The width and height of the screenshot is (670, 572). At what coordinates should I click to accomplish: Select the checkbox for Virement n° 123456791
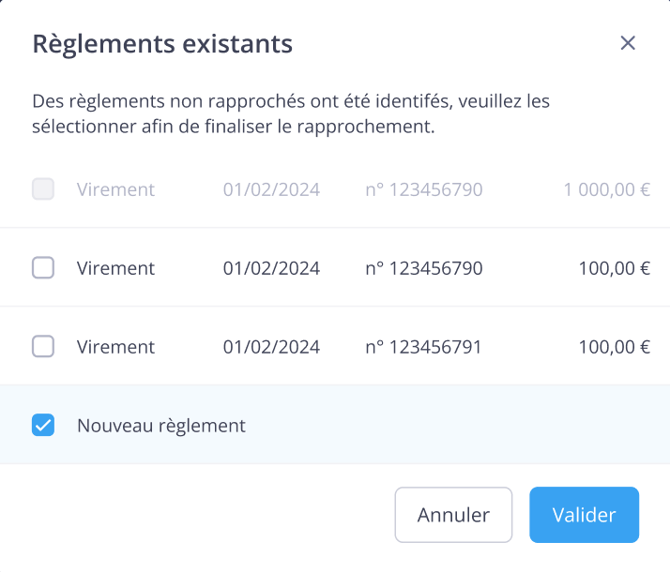43,346
